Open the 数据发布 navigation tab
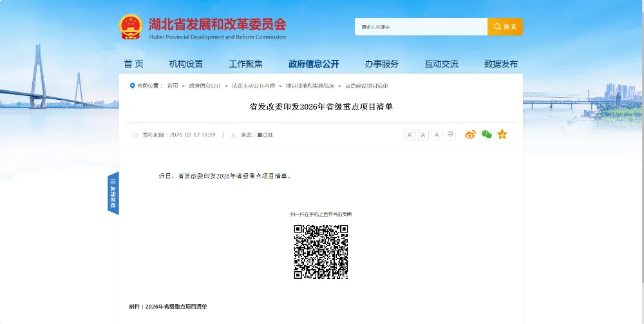This screenshot has height=324, width=644. tap(500, 64)
